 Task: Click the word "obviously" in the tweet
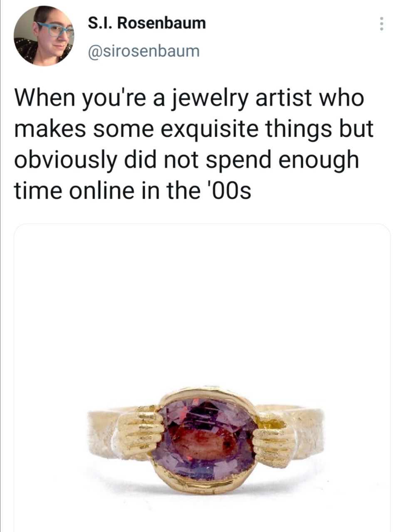[64, 160]
